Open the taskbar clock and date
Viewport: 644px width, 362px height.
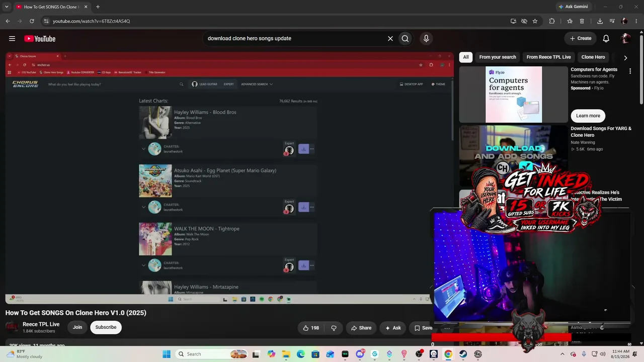[x=620, y=354]
